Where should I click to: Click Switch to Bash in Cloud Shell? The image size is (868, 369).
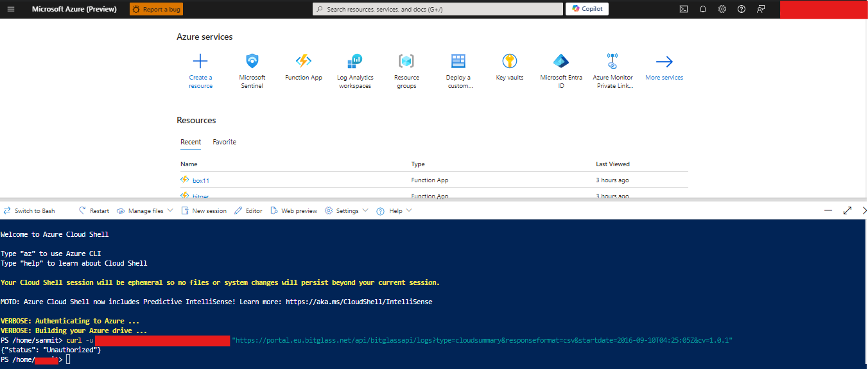tap(29, 210)
